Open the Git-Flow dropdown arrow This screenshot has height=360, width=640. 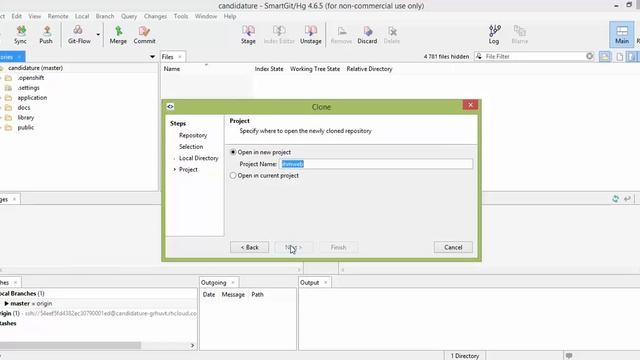click(x=98, y=35)
